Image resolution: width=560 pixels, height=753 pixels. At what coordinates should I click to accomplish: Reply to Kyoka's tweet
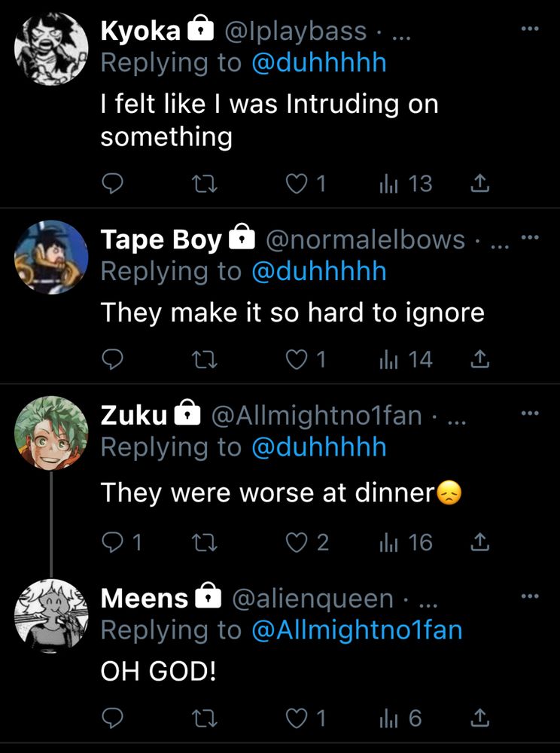point(111,183)
